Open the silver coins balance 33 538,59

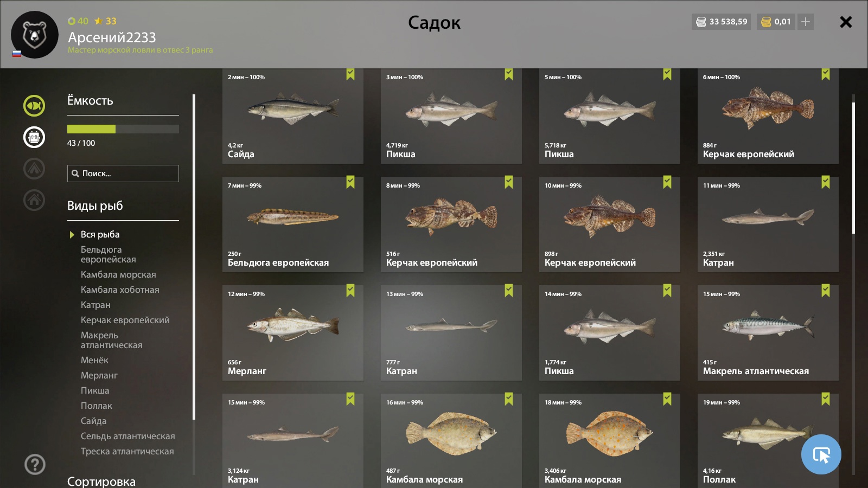(x=722, y=22)
